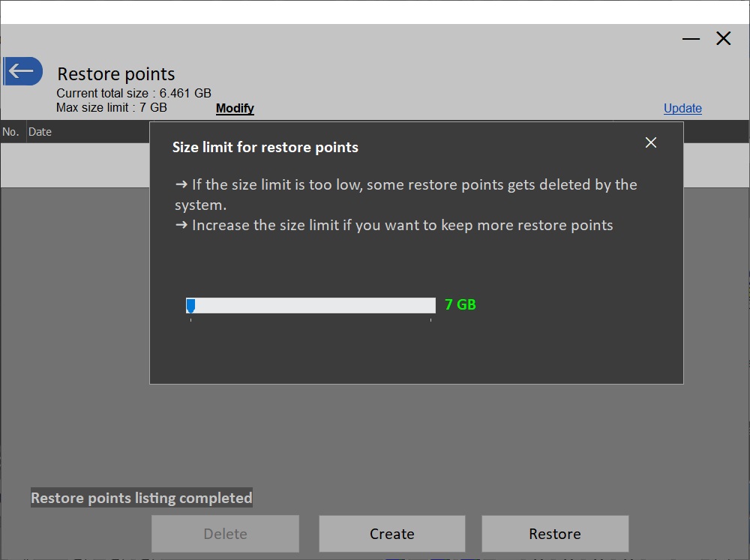Viewport: 750px width, 560px height.
Task: Click the blue back arrow button
Action: point(22,71)
